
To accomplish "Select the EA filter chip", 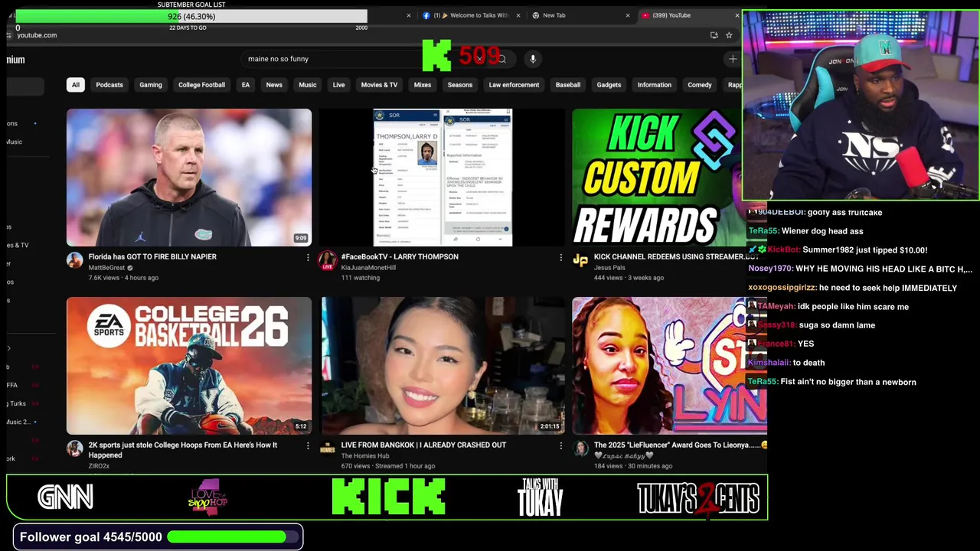I will 246,85.
